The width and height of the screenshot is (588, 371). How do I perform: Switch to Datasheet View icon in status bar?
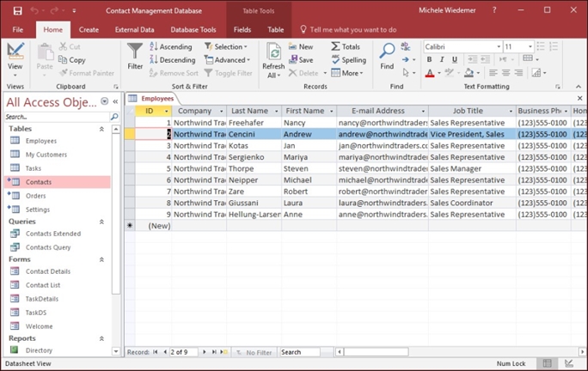click(x=547, y=363)
